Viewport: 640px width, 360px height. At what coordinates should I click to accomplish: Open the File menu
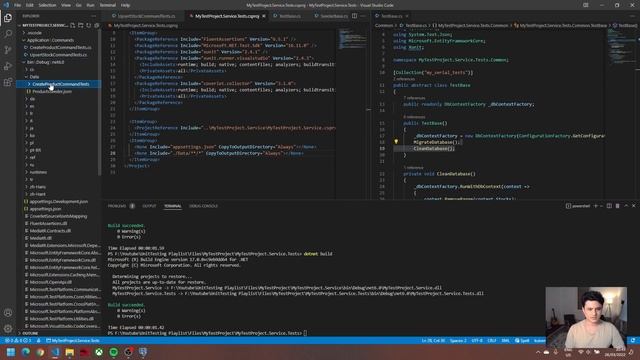(18, 5)
